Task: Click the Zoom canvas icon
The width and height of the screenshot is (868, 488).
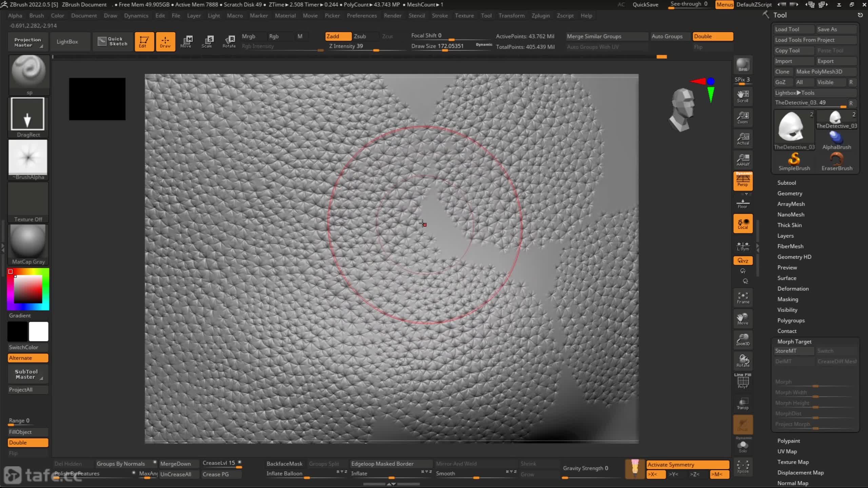Action: click(x=743, y=118)
